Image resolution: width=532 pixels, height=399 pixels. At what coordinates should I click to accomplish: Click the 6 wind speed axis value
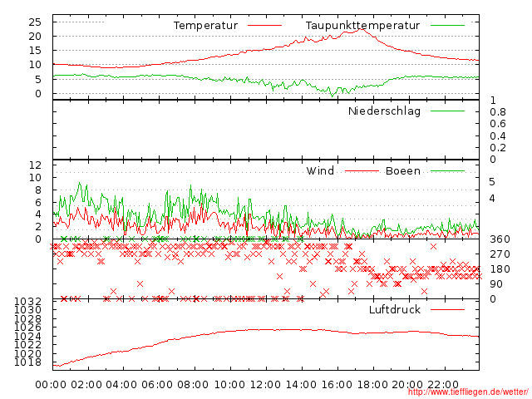click(38, 203)
